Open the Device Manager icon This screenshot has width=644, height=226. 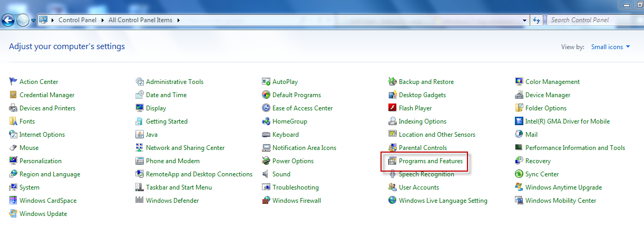coord(519,95)
